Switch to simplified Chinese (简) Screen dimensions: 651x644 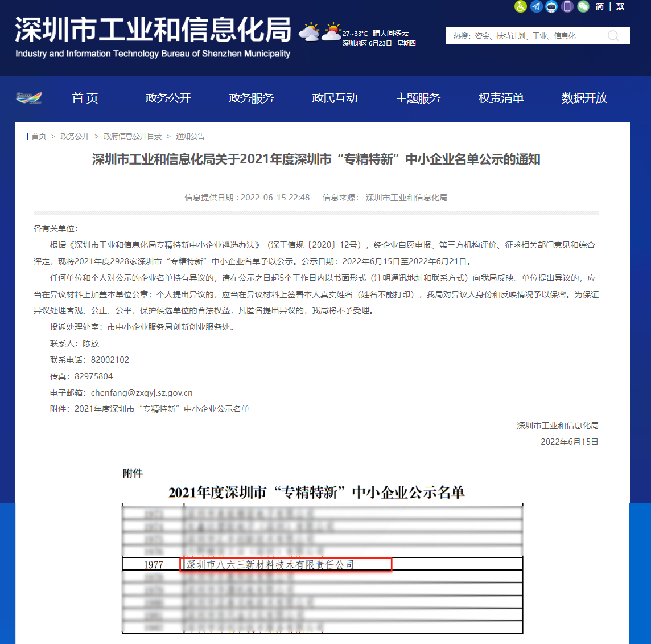click(x=600, y=6)
